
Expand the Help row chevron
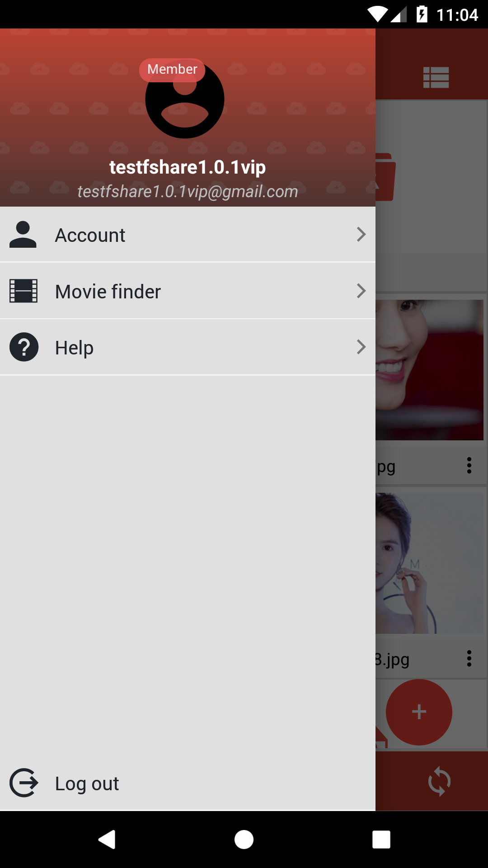[361, 347]
